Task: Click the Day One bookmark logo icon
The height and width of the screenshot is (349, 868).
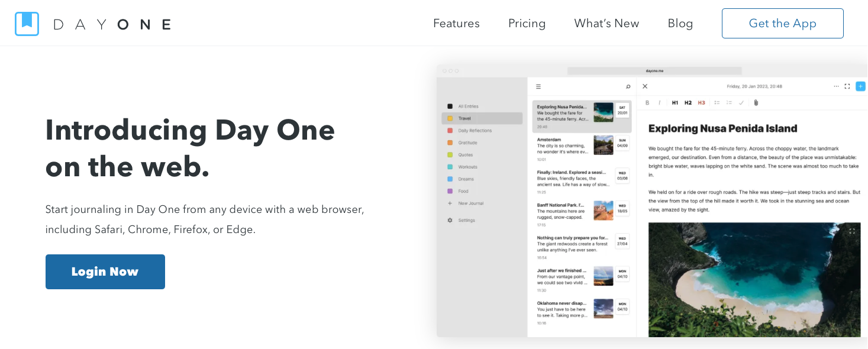Action: (x=27, y=24)
